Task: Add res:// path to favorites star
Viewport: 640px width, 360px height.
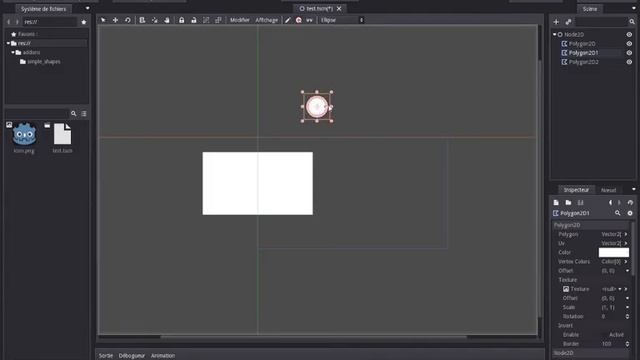Action: [x=84, y=22]
